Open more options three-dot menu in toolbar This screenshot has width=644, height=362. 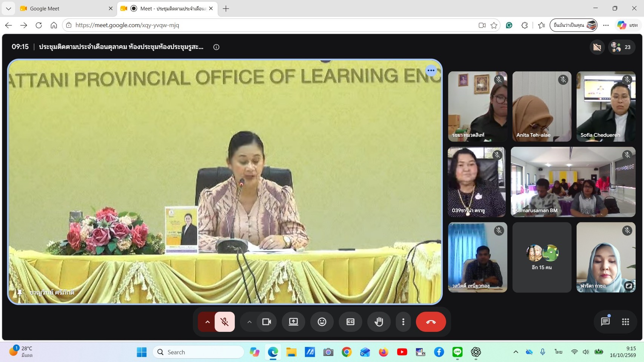coord(403,322)
